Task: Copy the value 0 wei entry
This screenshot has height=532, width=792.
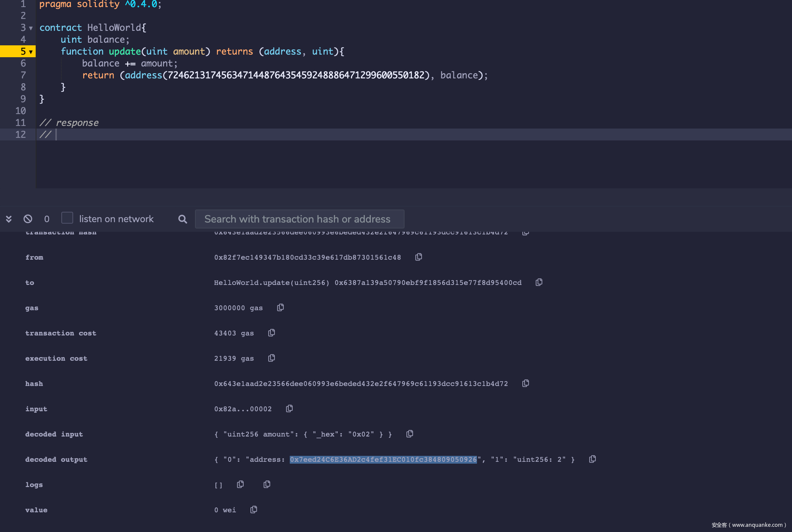Action: 254,510
